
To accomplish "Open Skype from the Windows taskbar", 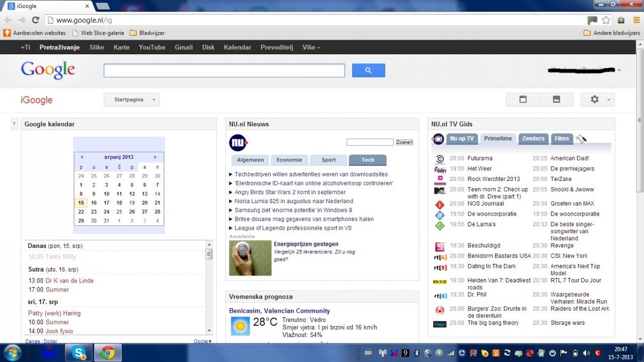I will click(79, 353).
